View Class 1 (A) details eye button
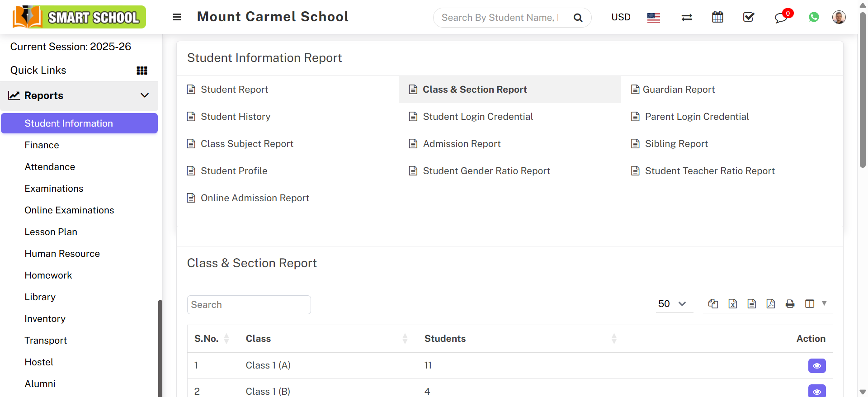 pyautogui.click(x=816, y=366)
